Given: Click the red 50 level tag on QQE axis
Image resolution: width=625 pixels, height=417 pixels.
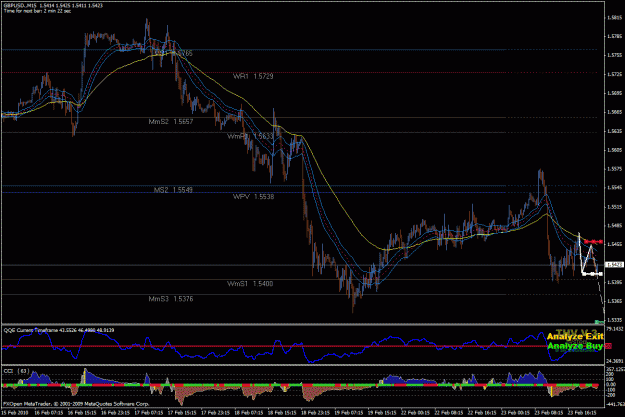Looking at the screenshot, I should click(x=608, y=346).
